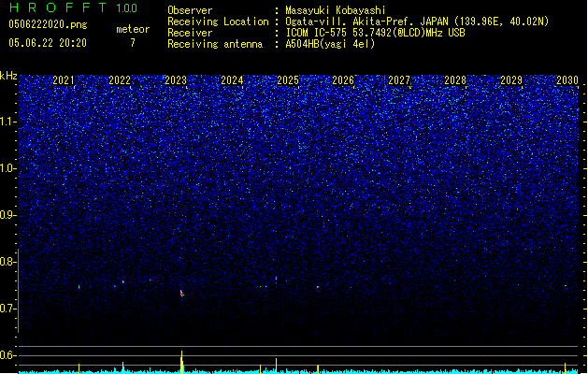This screenshot has width=588, height=374.
Task: Click the kHz axis unit label
Action: point(8,76)
